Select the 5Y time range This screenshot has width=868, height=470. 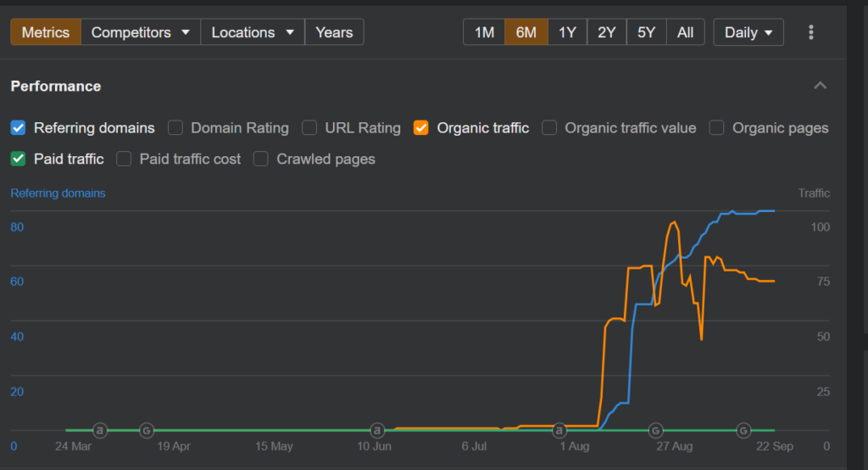(647, 32)
